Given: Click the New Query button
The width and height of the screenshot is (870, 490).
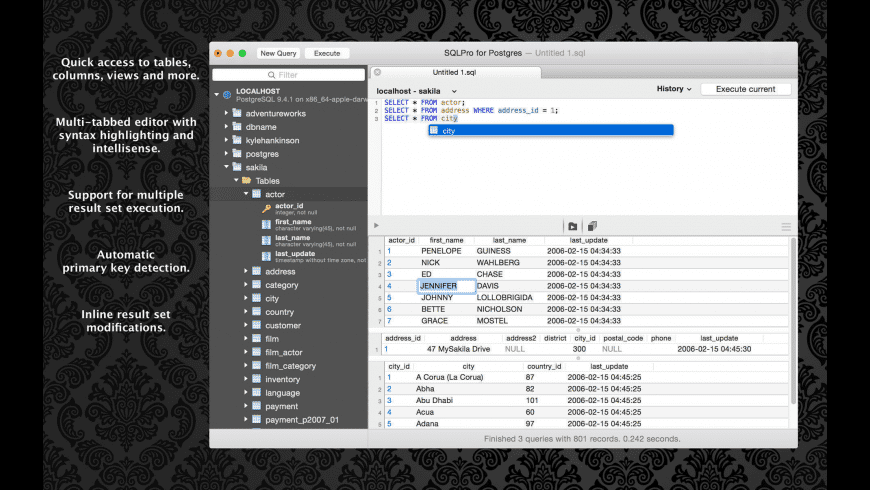Looking at the screenshot, I should [278, 53].
